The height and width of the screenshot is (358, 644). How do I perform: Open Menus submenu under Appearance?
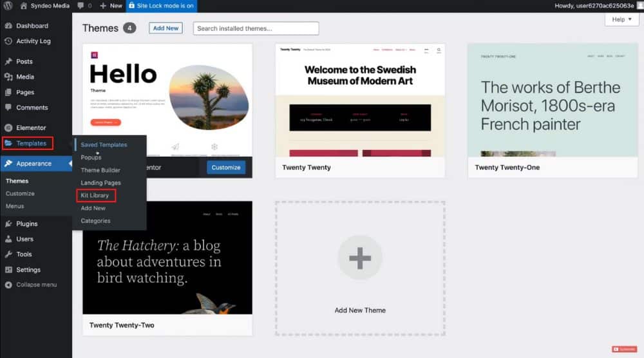(x=15, y=206)
